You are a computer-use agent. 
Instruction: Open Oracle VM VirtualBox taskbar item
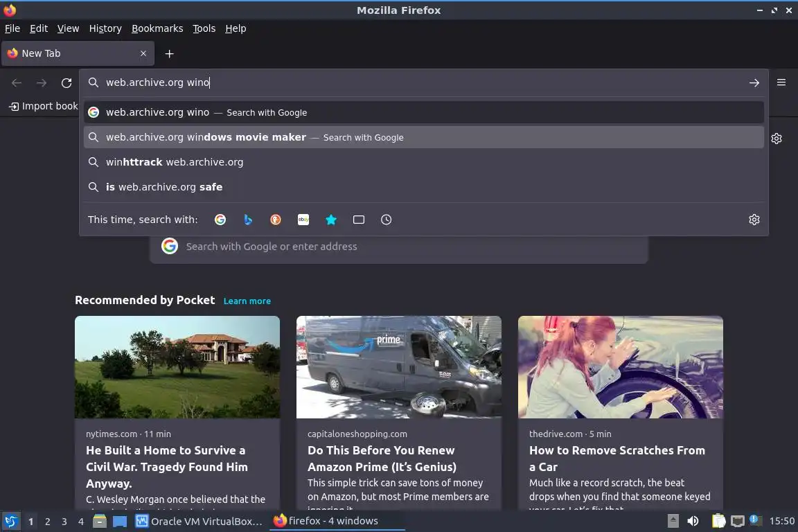click(199, 522)
